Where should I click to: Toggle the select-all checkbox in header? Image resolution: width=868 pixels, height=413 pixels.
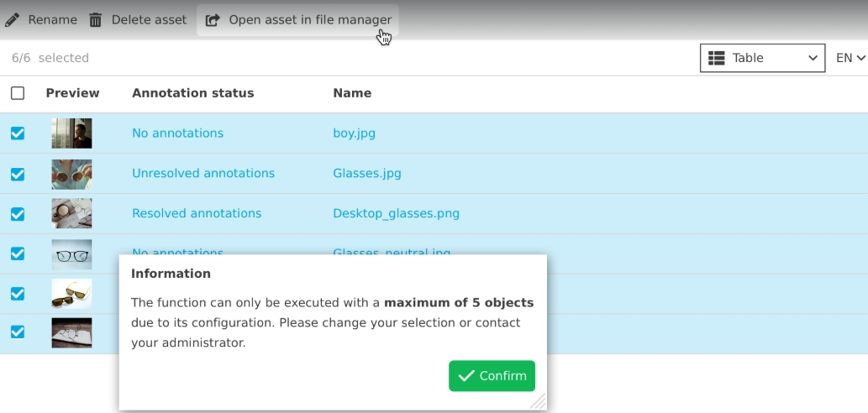(18, 93)
